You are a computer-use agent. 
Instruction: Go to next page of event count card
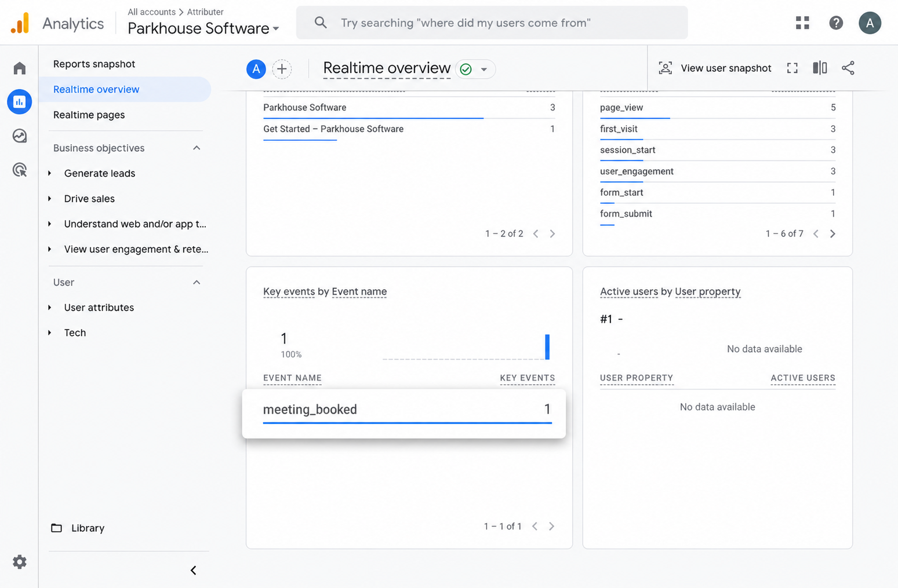(x=833, y=233)
